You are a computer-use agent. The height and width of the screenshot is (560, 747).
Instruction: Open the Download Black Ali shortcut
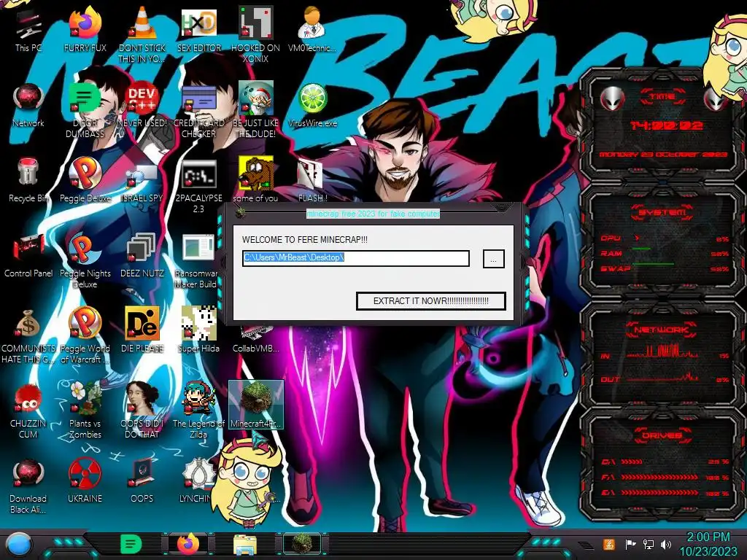pos(28,486)
